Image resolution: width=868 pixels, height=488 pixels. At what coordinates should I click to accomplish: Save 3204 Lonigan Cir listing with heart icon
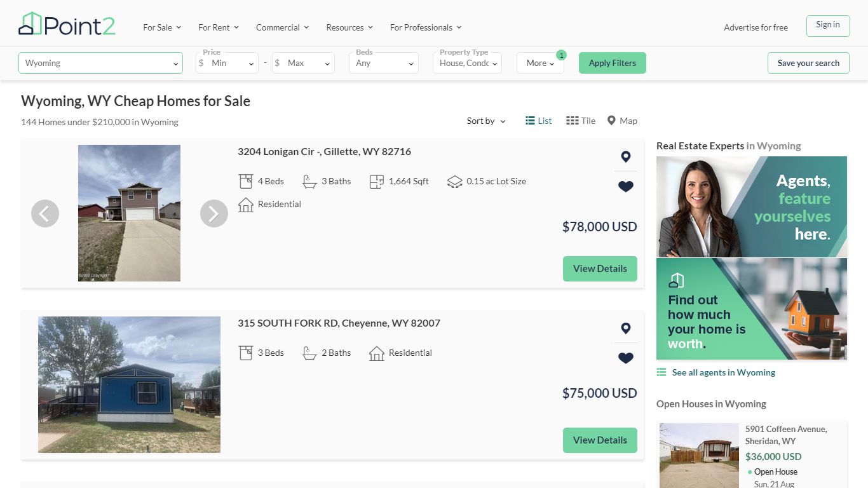coord(626,187)
